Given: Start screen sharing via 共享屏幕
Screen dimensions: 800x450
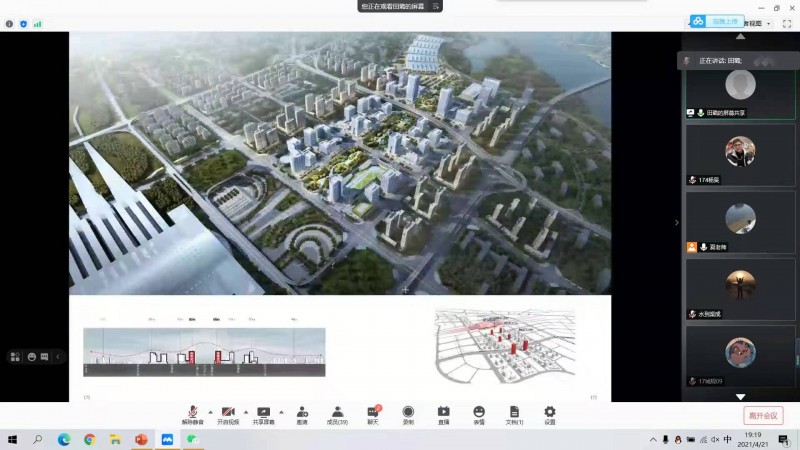Looking at the screenshot, I should pyautogui.click(x=263, y=413).
